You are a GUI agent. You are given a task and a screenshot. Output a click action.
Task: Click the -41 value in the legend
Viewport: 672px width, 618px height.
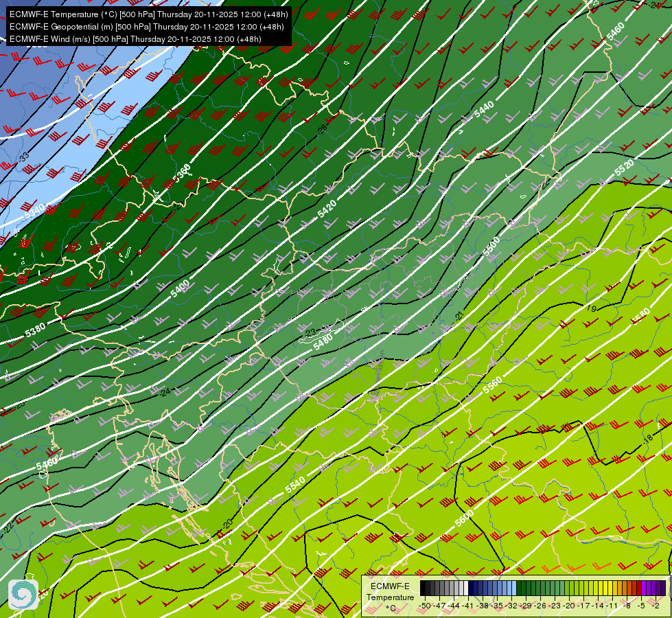[469, 605]
